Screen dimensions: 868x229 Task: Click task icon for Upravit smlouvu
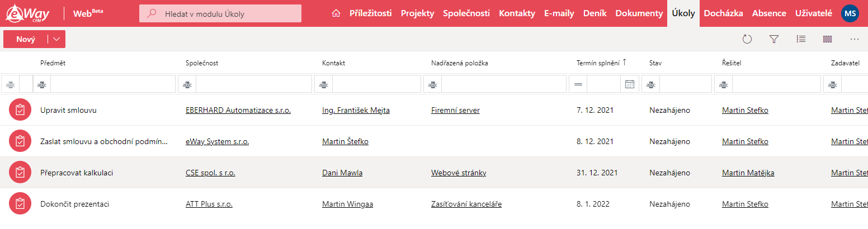coord(20,110)
